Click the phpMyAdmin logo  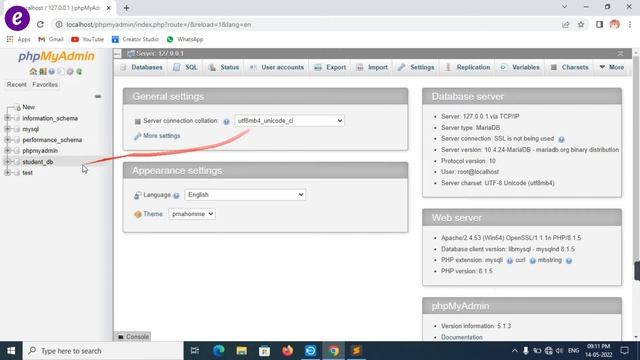[x=56, y=56]
